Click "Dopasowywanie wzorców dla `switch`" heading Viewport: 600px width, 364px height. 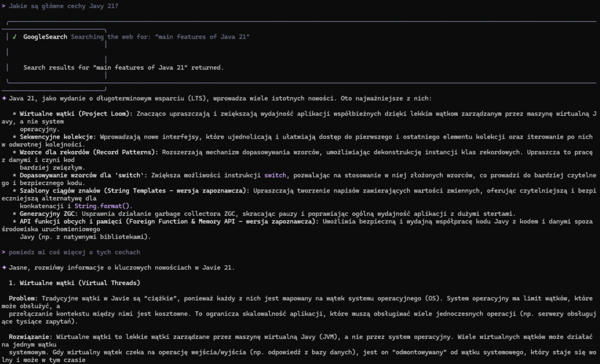[83, 175]
